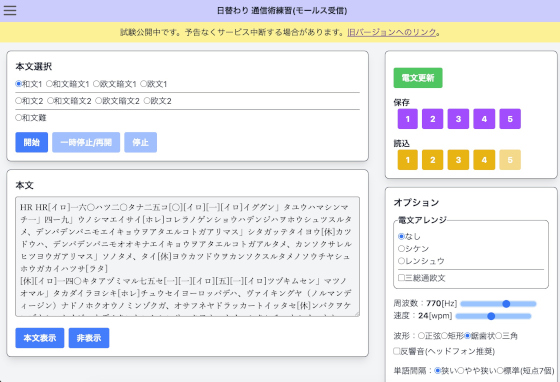Screen dimensions: 560x382
Task: Open the hamburger menu icon
Action: [10, 10]
